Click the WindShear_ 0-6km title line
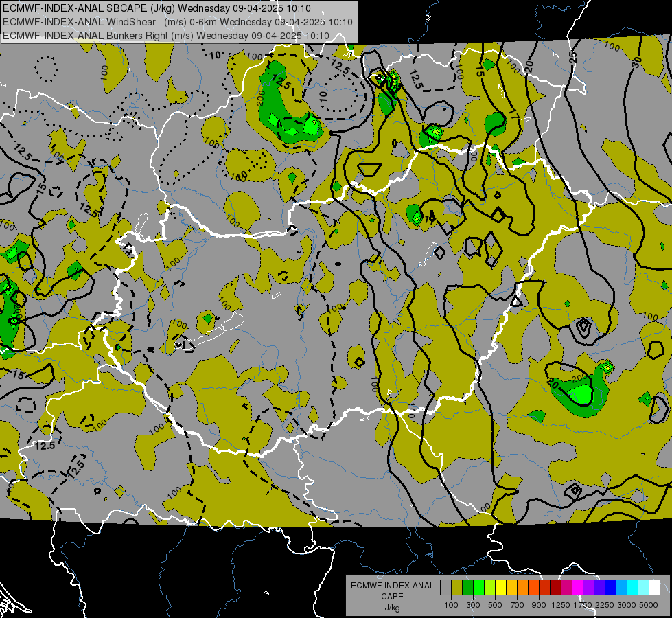Image resolution: width=672 pixels, height=618 pixels. pyautogui.click(x=177, y=22)
